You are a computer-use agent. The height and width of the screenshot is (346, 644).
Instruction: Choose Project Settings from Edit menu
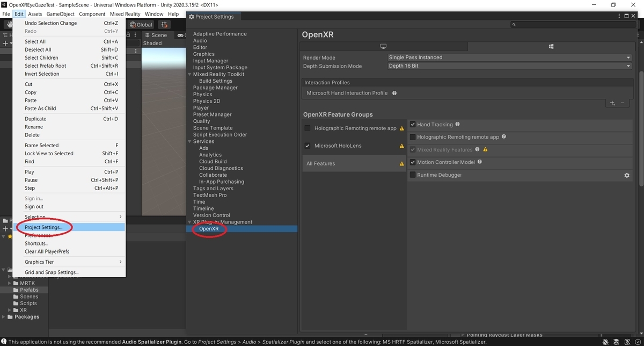point(69,227)
